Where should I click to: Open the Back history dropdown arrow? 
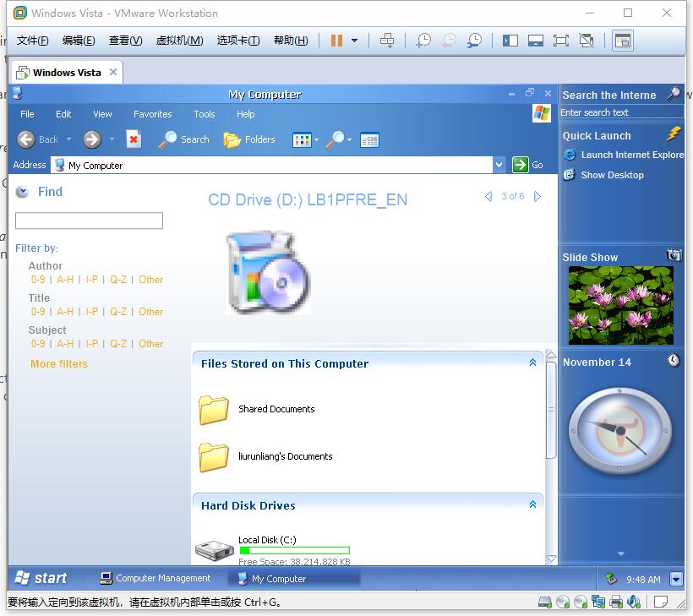tap(69, 139)
